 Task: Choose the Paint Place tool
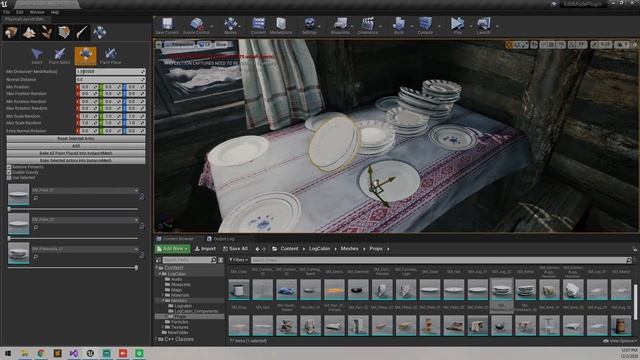pyautogui.click(x=110, y=56)
